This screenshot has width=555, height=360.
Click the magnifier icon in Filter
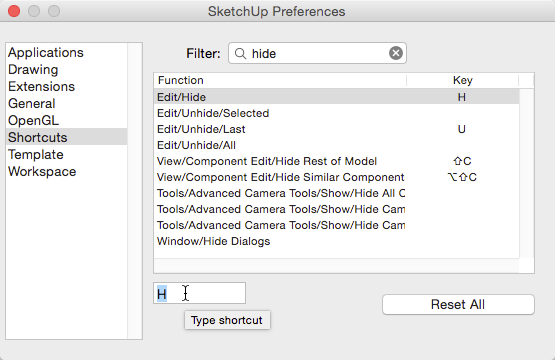[240, 53]
